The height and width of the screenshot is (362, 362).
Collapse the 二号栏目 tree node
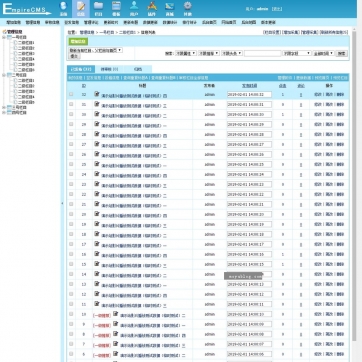pyautogui.click(x=4, y=75)
